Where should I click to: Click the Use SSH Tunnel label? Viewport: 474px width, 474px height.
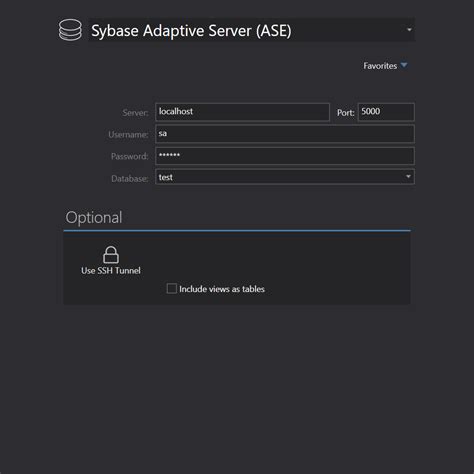pyautogui.click(x=111, y=271)
